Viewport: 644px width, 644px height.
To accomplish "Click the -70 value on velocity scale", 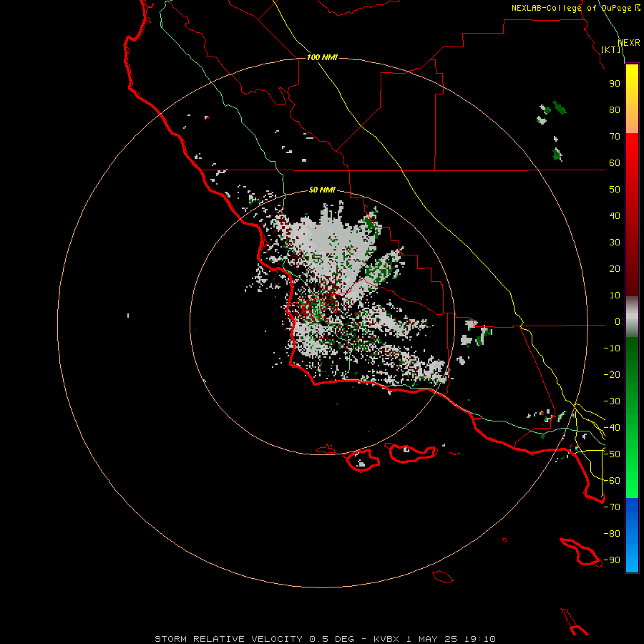I will tap(612, 507).
